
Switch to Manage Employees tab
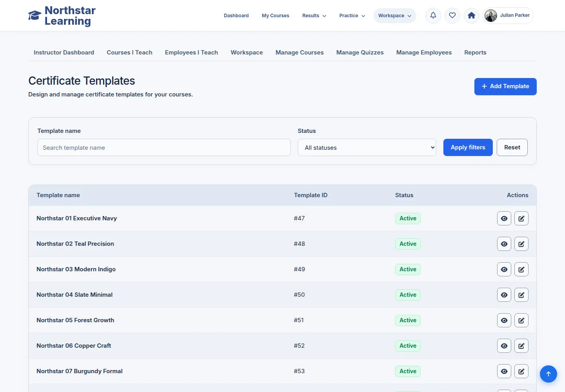[424, 53]
